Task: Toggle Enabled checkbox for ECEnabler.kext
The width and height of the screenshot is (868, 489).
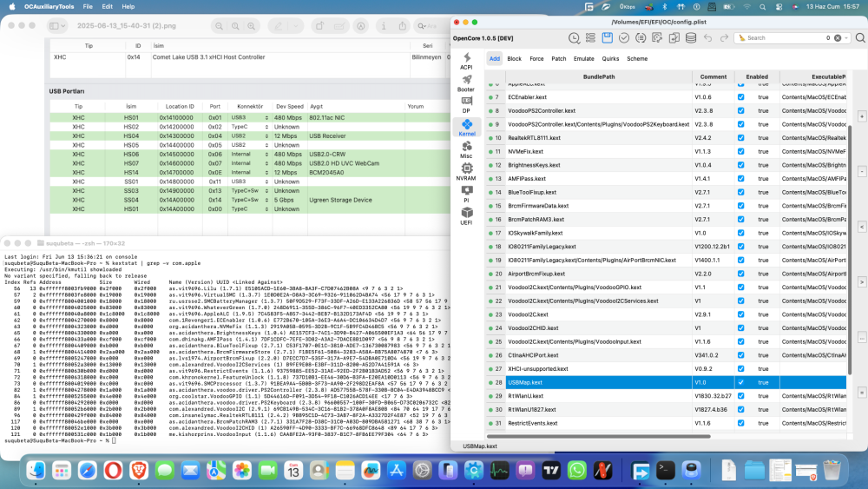Action: coord(740,97)
